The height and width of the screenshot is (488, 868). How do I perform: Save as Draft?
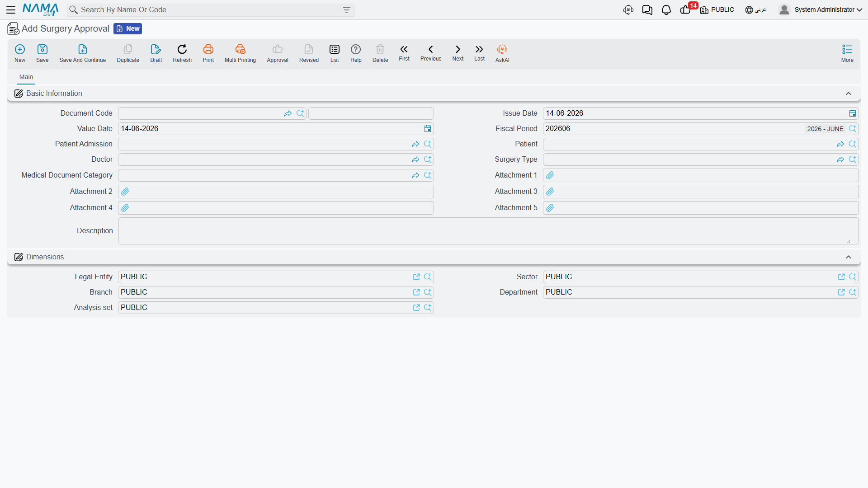[x=156, y=53]
